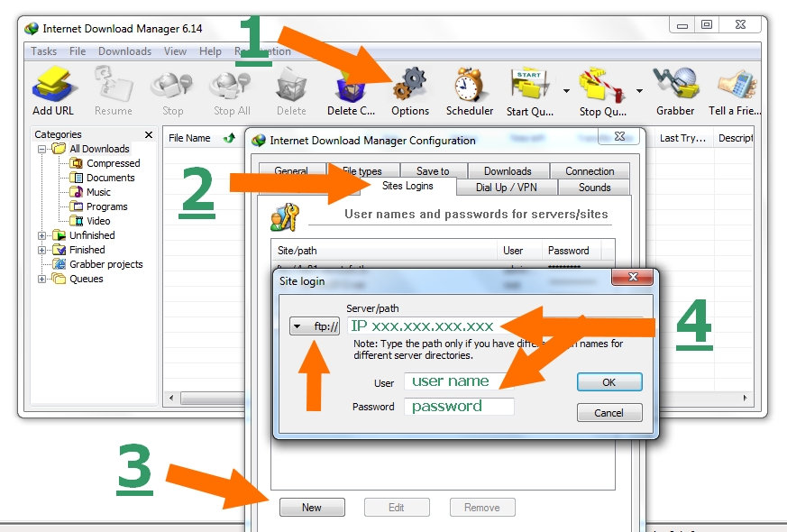Open Stop Queue dropdown arrow

639,91
